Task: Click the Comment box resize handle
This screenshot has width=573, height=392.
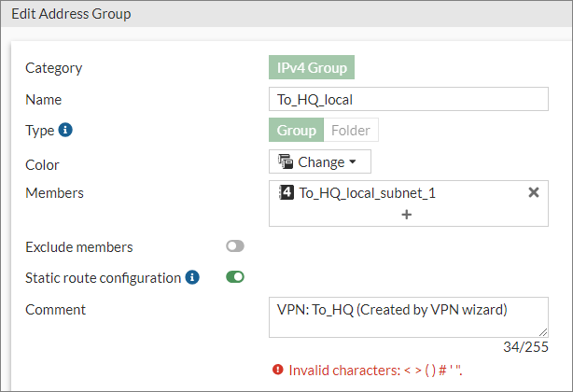Action: pyautogui.click(x=543, y=332)
